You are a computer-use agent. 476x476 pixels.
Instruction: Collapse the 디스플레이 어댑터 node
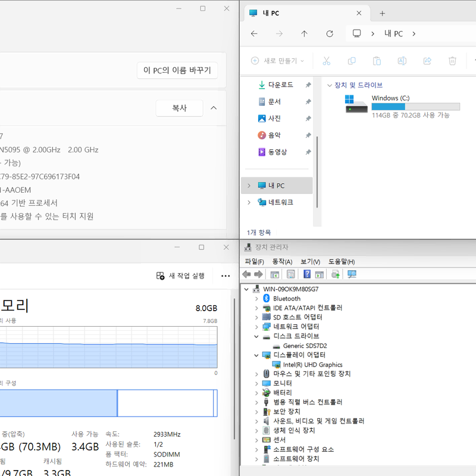256,355
